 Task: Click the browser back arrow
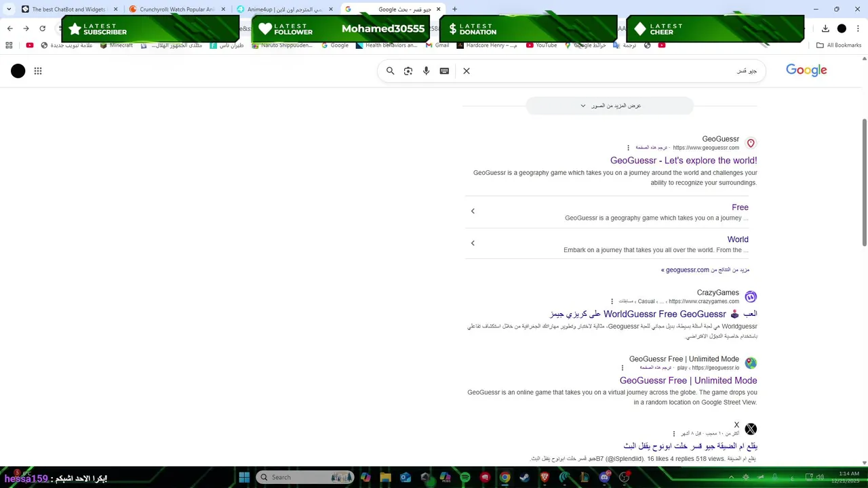[x=9, y=28]
